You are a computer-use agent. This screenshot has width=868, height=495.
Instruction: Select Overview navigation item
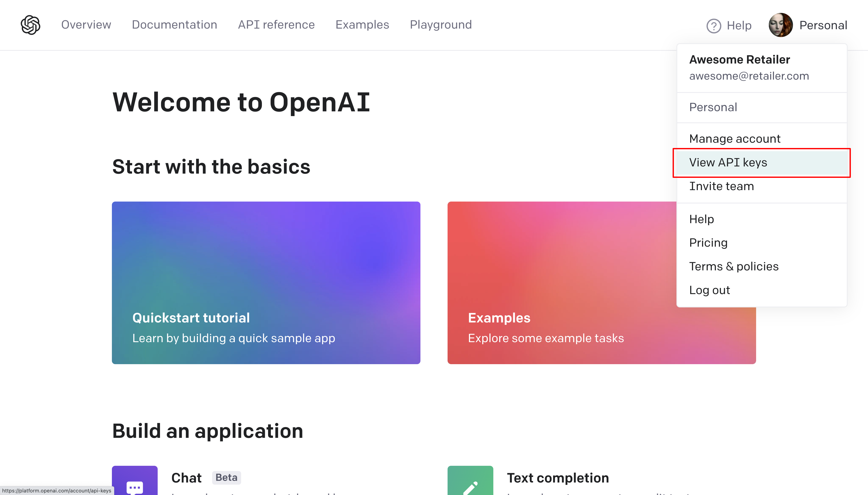tap(86, 24)
